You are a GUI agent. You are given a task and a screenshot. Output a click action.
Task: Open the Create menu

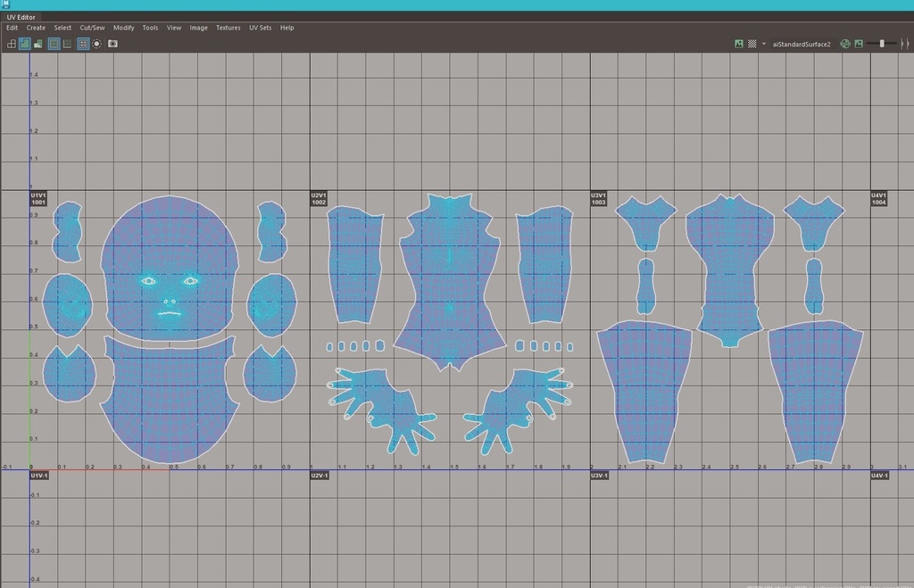tap(36, 28)
